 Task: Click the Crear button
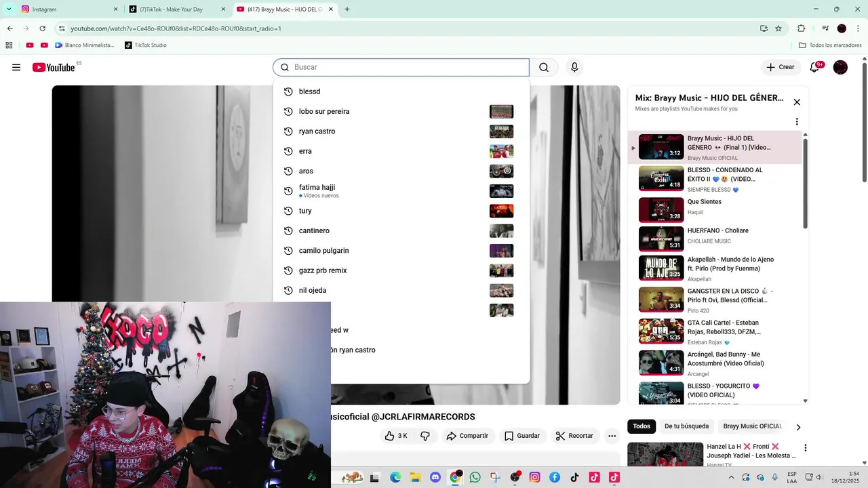[781, 67]
